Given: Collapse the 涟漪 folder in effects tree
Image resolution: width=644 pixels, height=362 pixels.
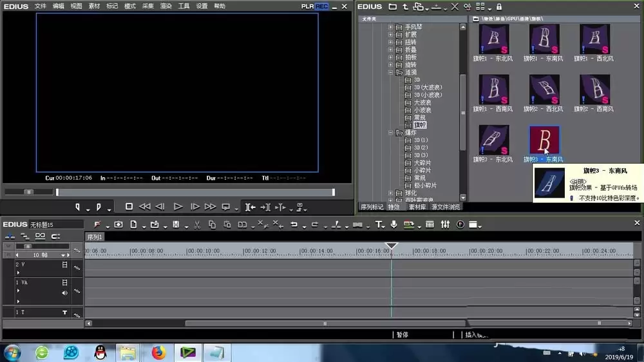Looking at the screenshot, I should [x=391, y=72].
